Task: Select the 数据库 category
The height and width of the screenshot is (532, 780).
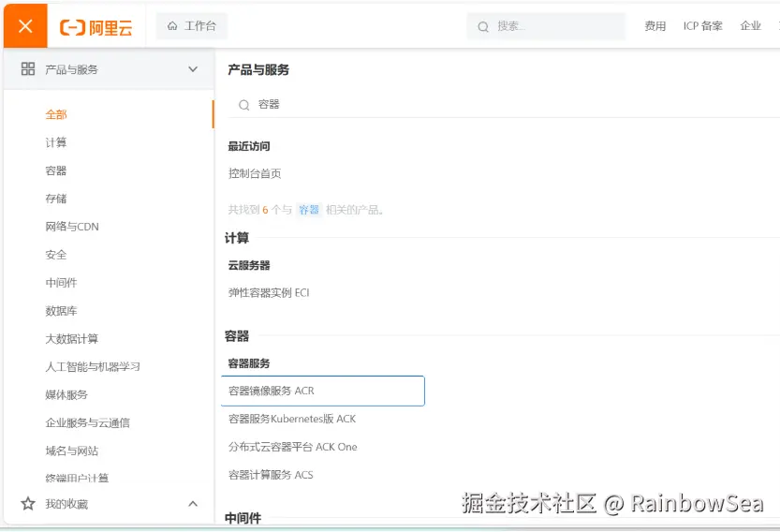Action: tap(61, 311)
